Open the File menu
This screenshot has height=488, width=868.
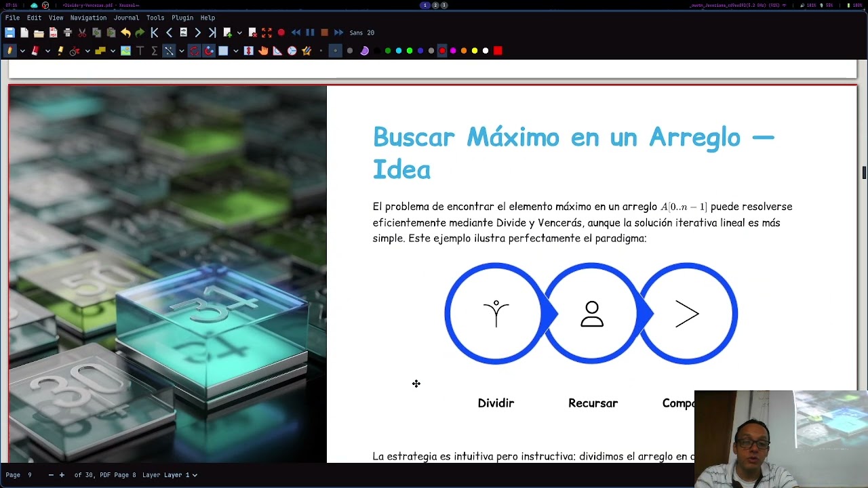(x=12, y=18)
